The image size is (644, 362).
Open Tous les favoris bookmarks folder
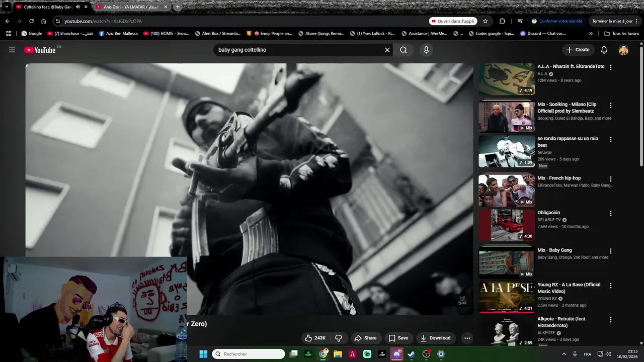tap(622, 34)
